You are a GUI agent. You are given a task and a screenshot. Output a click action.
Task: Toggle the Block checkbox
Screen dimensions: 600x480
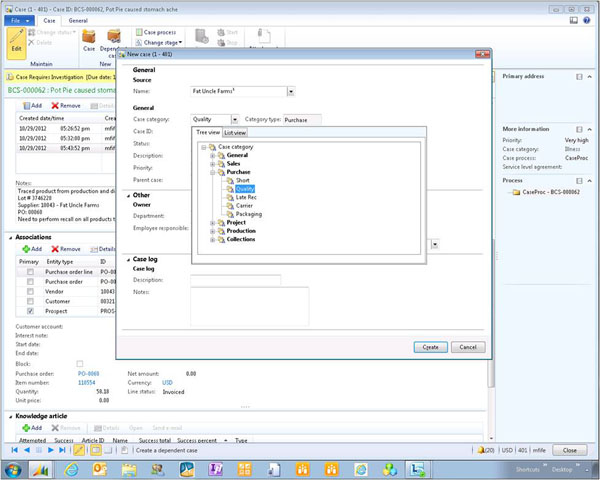[80, 364]
